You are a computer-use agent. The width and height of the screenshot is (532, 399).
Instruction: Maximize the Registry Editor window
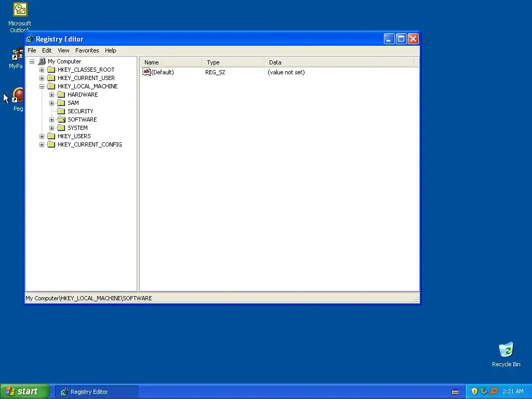click(x=401, y=39)
